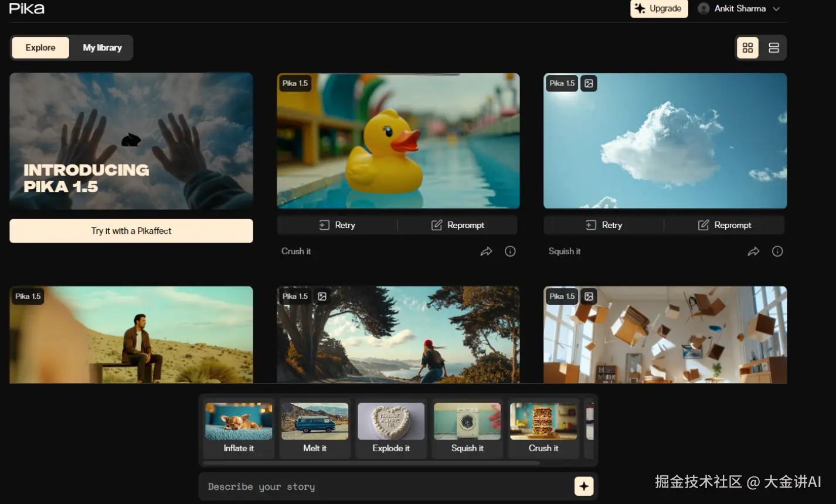Open the rubber duck video thumbnail

(x=398, y=141)
